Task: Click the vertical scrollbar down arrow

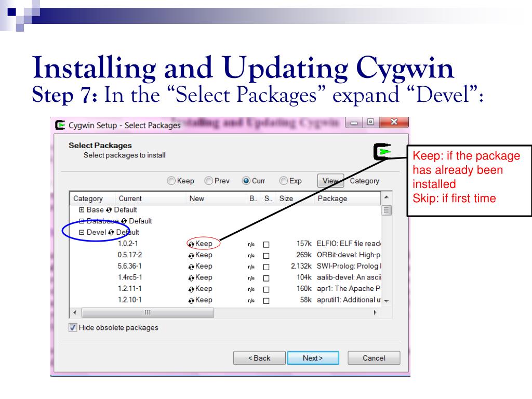Action: tap(387, 301)
